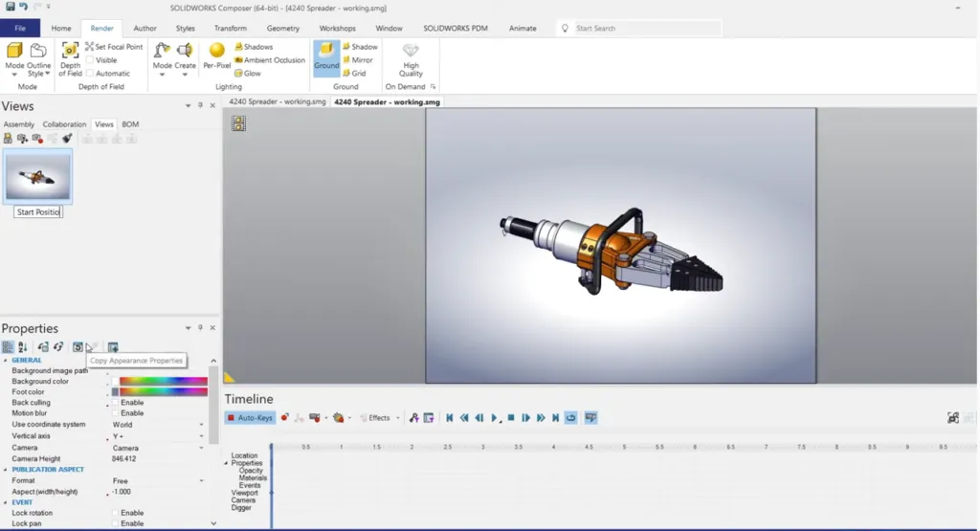This screenshot has height=531, width=980.
Task: Open the Outline Style tool
Action: coord(38,59)
